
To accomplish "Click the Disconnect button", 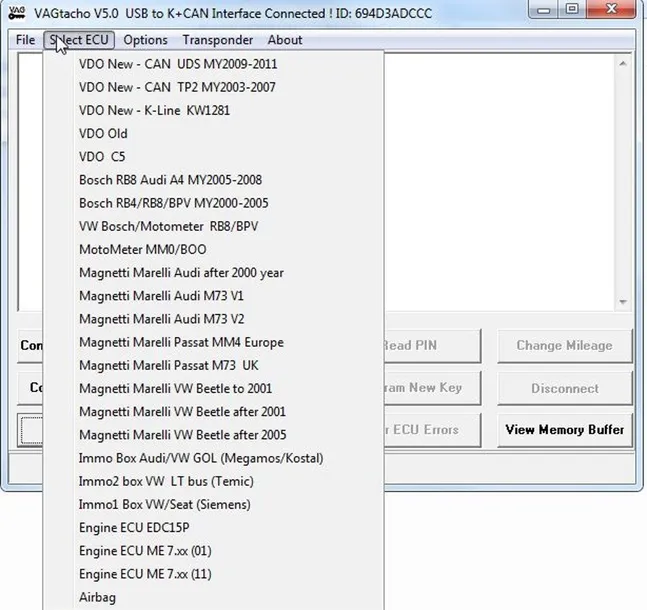I will coord(564,388).
